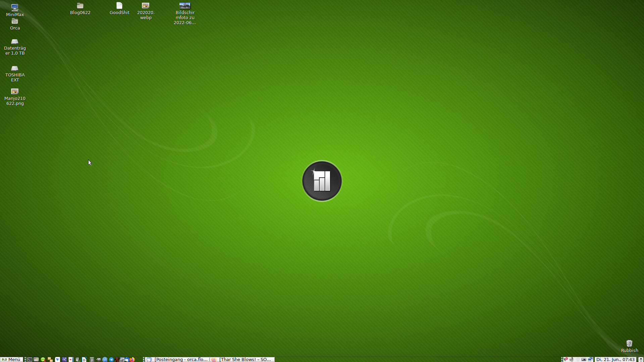Launch Thunderbird mail from the panel
This screenshot has width=644, height=362.
(127, 359)
